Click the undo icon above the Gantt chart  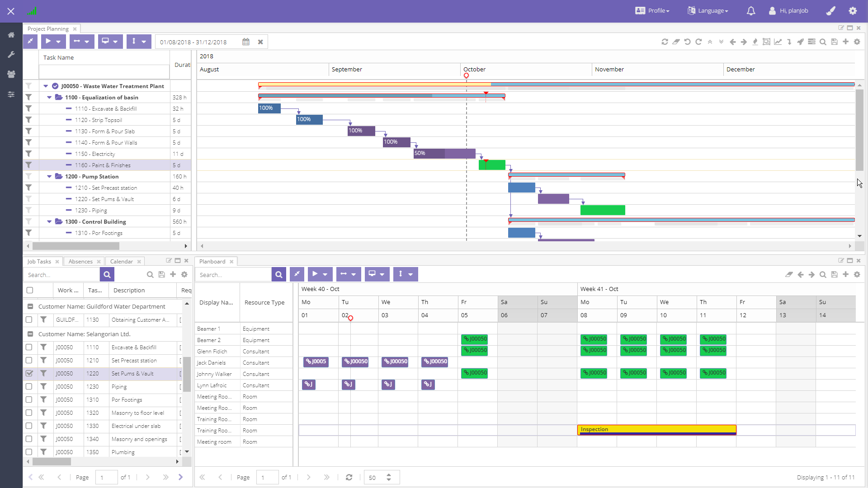tap(687, 42)
